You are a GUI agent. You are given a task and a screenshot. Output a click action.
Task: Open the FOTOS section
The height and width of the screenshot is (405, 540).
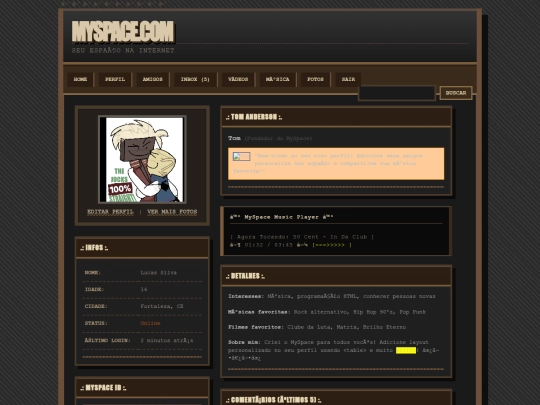click(315, 80)
